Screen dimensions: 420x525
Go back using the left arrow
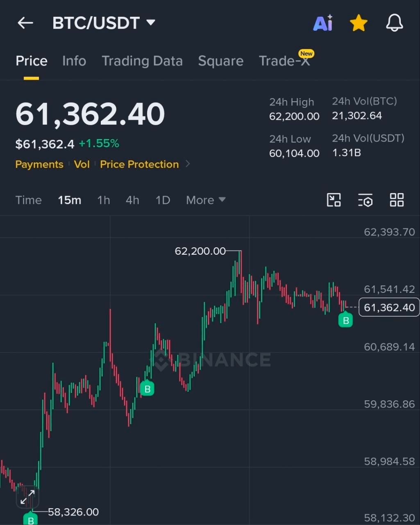click(25, 23)
